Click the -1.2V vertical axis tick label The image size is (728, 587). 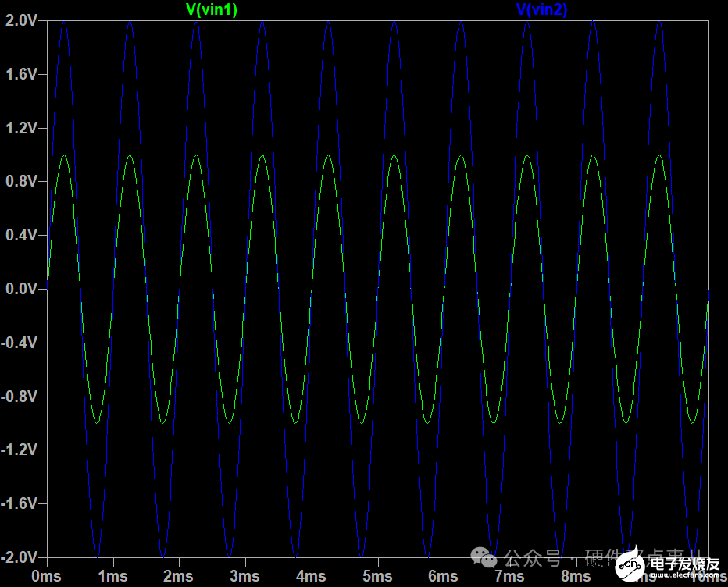coord(20,450)
